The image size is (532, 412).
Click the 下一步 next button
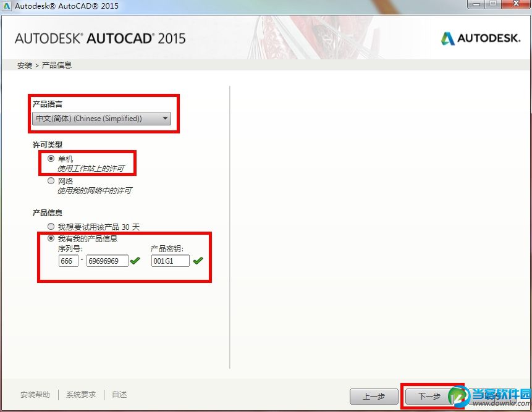[429, 396]
